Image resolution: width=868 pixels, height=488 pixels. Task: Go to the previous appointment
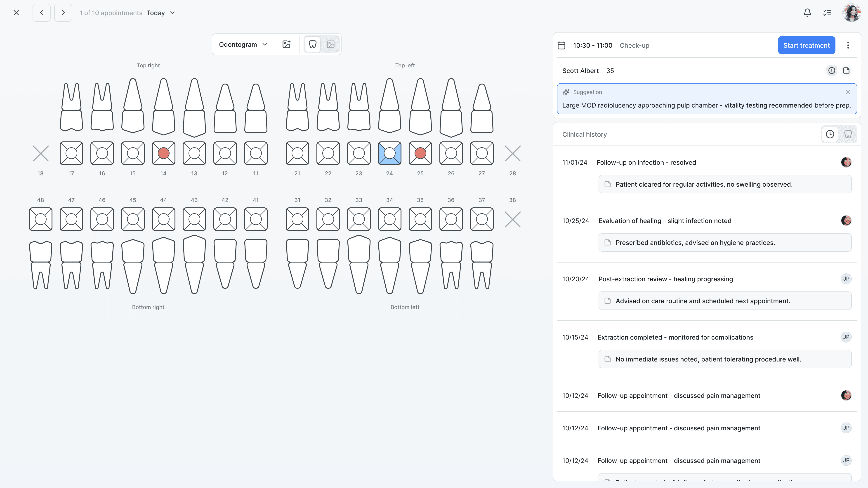pyautogui.click(x=41, y=13)
